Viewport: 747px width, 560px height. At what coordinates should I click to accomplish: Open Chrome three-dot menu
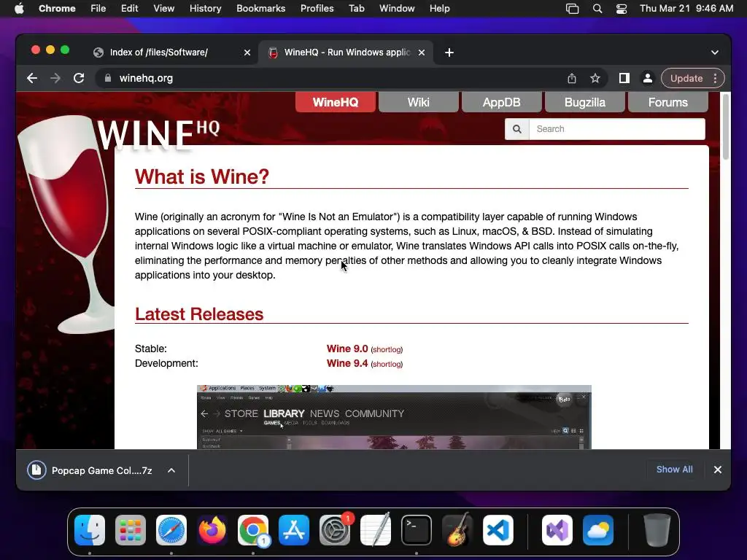[715, 78]
